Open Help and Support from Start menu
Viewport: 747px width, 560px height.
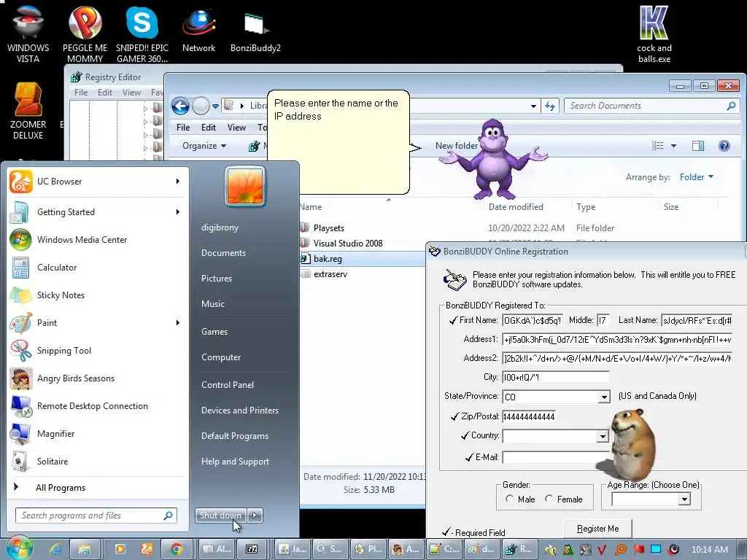click(x=235, y=461)
